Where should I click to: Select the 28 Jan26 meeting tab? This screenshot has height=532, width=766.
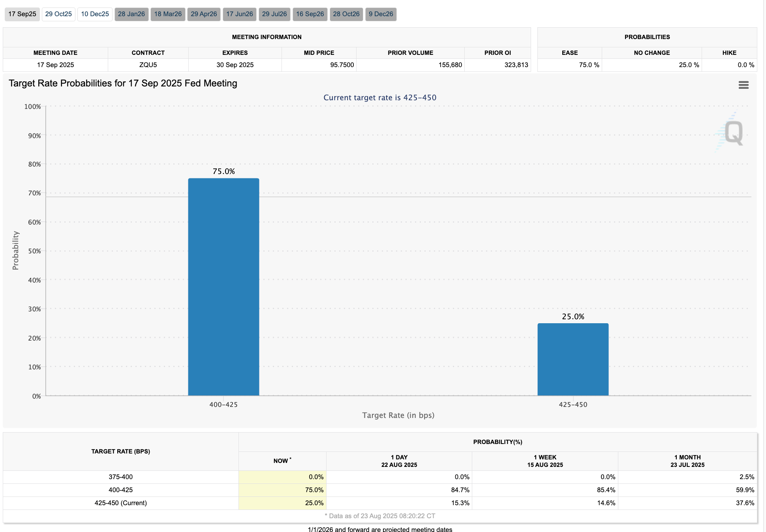coord(131,14)
